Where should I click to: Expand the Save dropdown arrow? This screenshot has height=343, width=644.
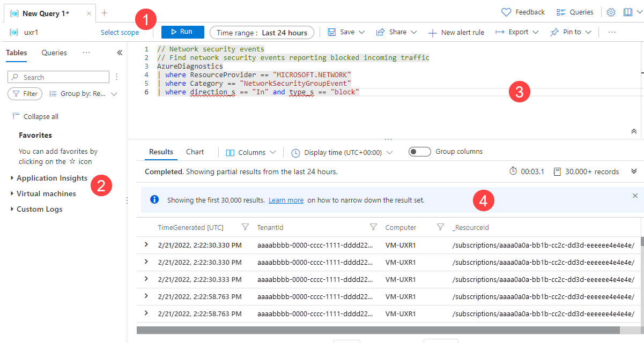(x=361, y=32)
